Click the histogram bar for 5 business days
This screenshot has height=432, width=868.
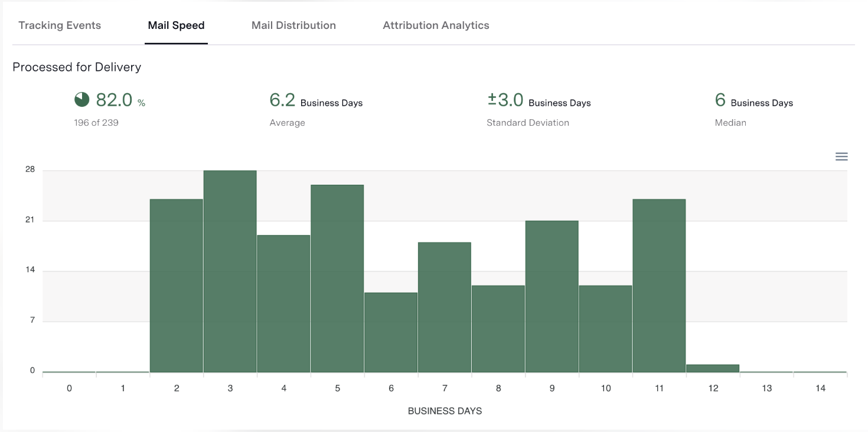point(337,277)
